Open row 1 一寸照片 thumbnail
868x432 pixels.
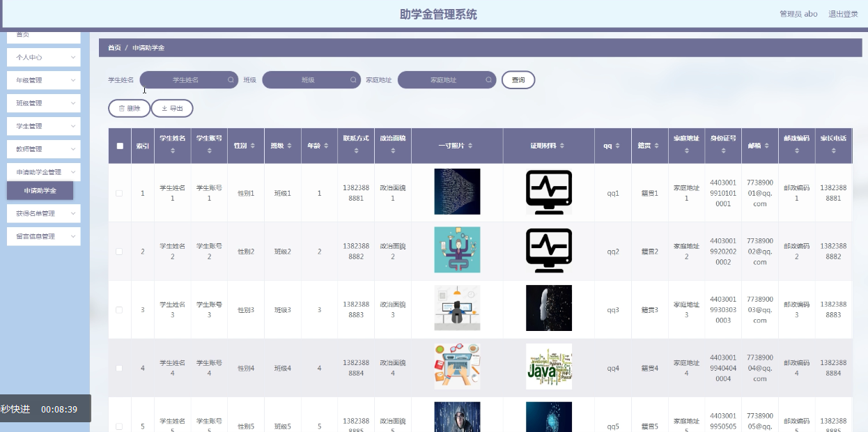point(457,192)
